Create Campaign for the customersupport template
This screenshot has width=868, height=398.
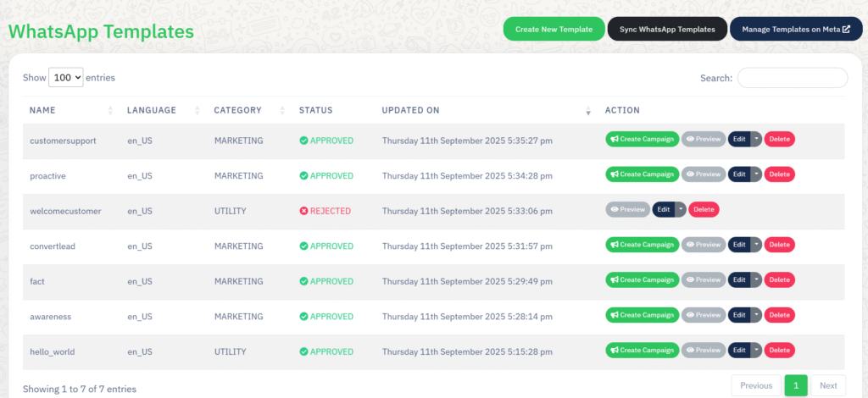[x=643, y=139]
